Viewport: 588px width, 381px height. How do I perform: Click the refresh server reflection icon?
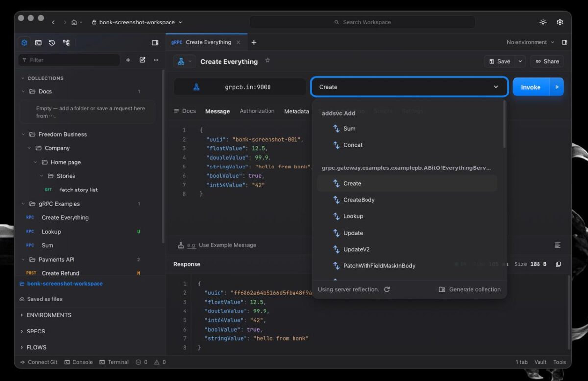[387, 289]
